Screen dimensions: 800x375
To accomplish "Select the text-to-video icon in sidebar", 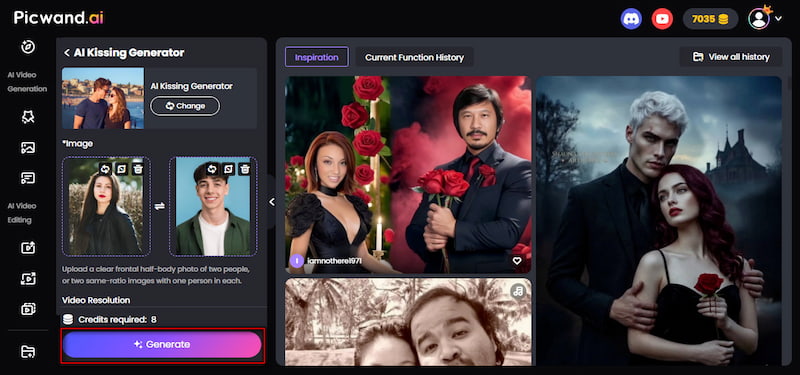I will coord(28,178).
